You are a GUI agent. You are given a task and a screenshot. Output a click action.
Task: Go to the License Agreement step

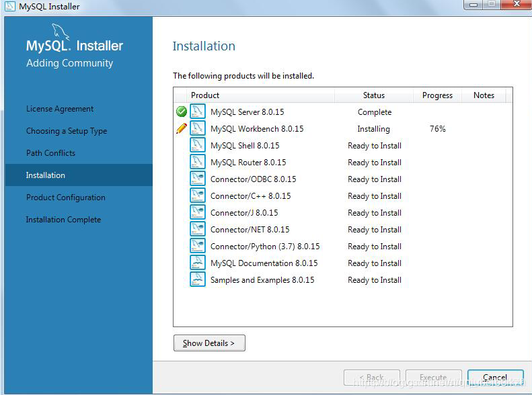[x=60, y=109]
